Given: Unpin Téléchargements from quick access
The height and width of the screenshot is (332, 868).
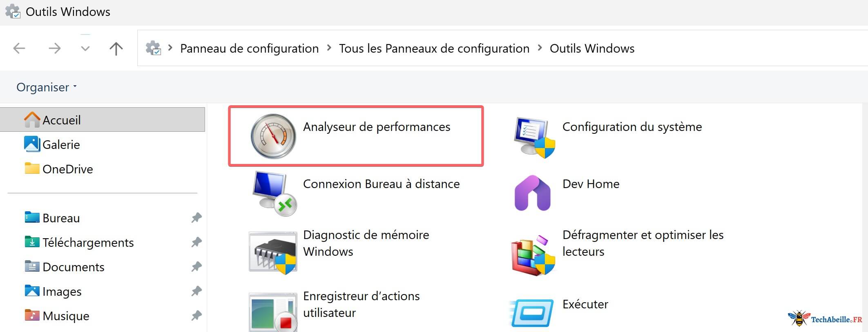Looking at the screenshot, I should coord(196,242).
